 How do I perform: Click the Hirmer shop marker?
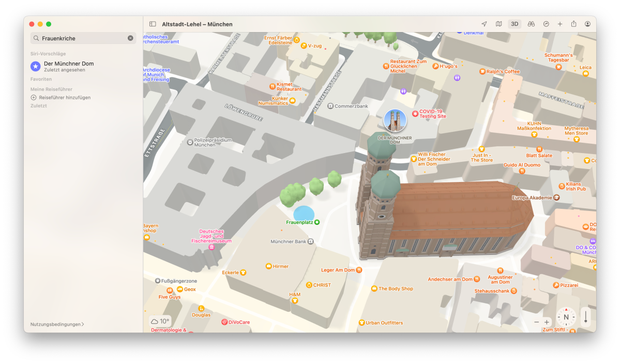click(268, 266)
